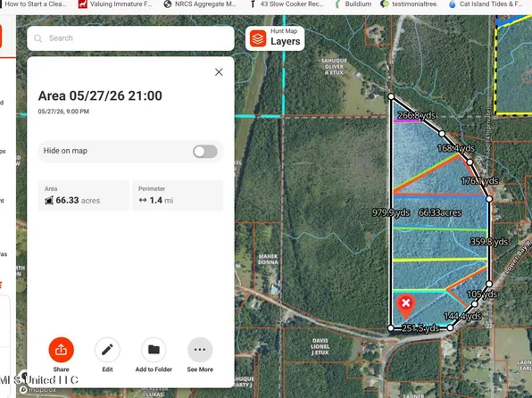Click the bottom-left polygon vertex handle
The height and width of the screenshot is (398, 532).
tap(390, 328)
